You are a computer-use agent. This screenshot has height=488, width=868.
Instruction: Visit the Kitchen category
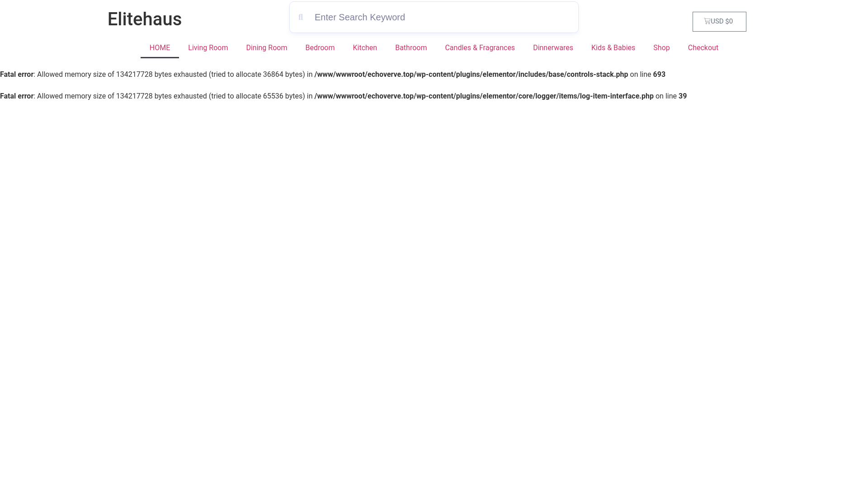pyautogui.click(x=365, y=48)
